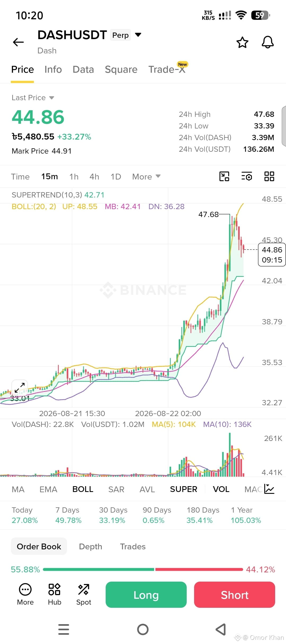The height and width of the screenshot is (644, 286).
Task: Tap the Android recent apps button
Action: click(64, 629)
